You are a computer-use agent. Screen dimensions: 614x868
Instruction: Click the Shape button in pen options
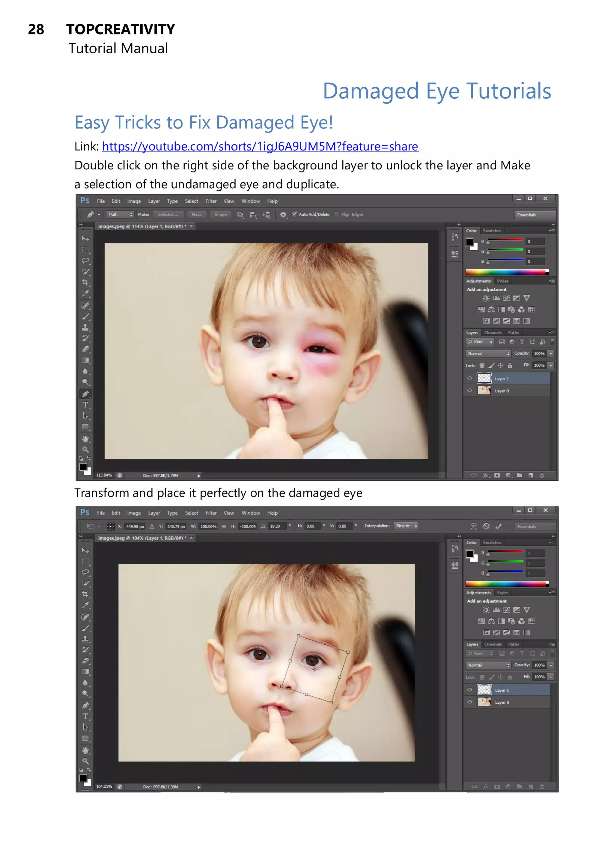coord(220,214)
